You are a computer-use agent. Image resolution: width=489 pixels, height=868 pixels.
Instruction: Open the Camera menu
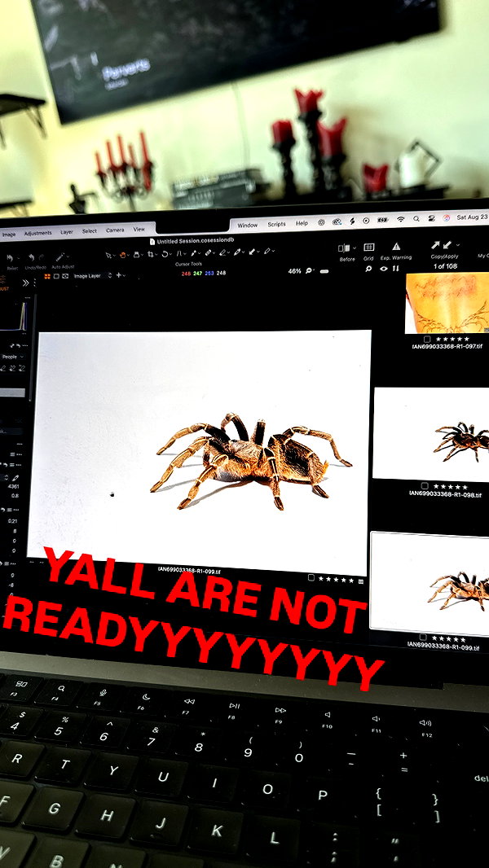pyautogui.click(x=115, y=230)
